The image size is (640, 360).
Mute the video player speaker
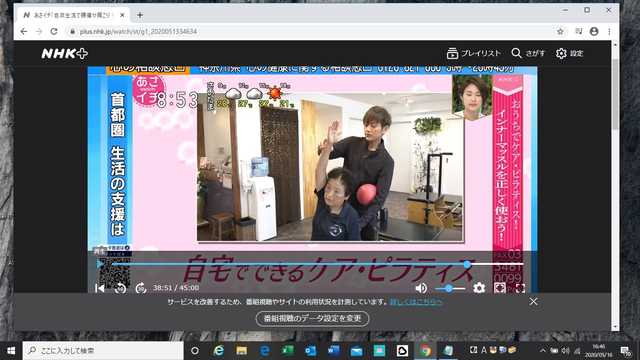(421, 288)
